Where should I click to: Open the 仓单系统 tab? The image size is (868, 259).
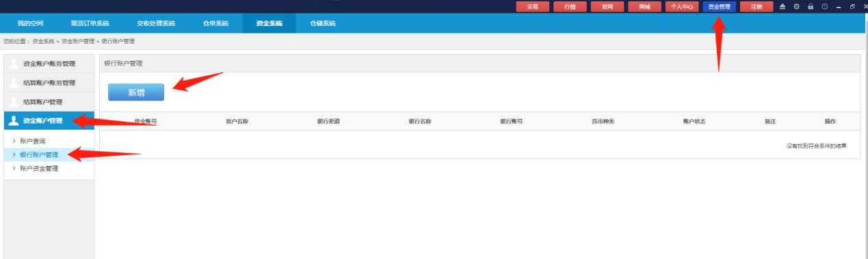(215, 24)
